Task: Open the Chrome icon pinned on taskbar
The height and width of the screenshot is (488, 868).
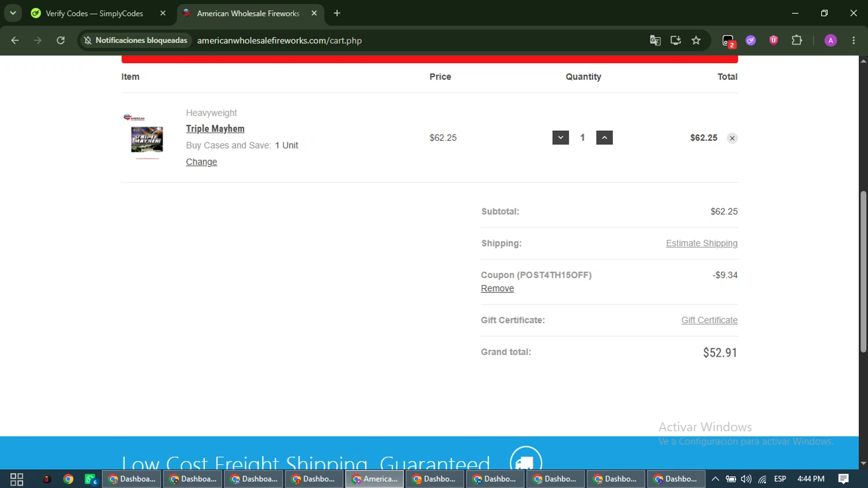Action: (68, 479)
